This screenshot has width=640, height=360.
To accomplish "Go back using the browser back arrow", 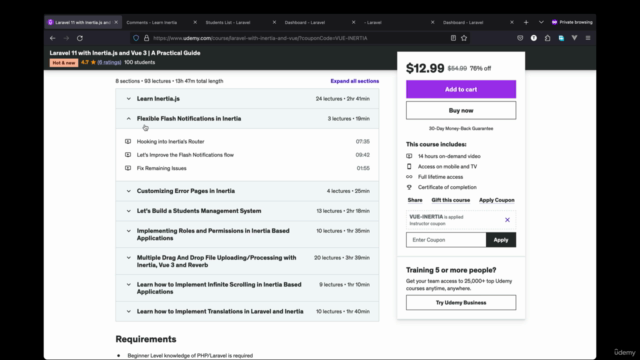I will pos(52,38).
